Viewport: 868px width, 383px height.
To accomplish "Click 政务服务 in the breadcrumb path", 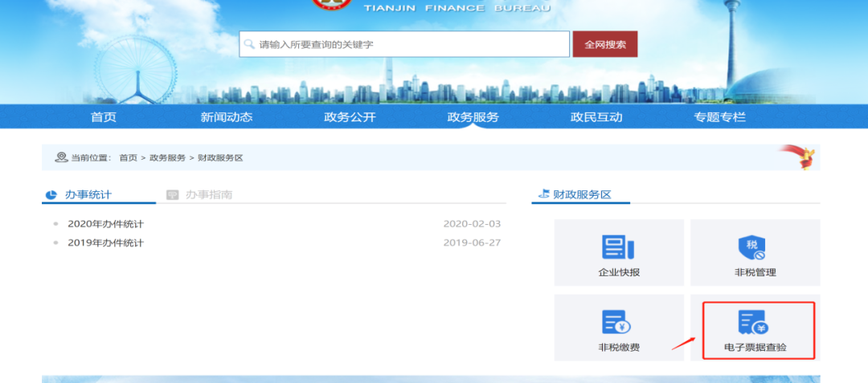I will point(167,158).
